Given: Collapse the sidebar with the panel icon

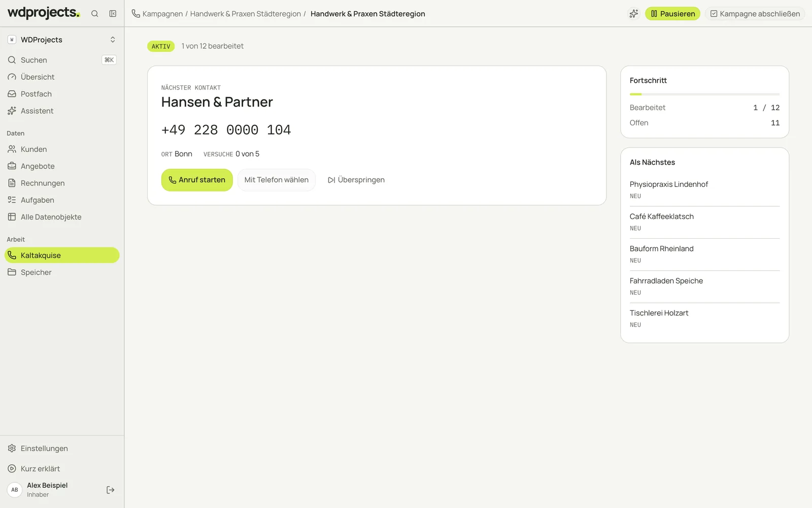Looking at the screenshot, I should (x=113, y=14).
